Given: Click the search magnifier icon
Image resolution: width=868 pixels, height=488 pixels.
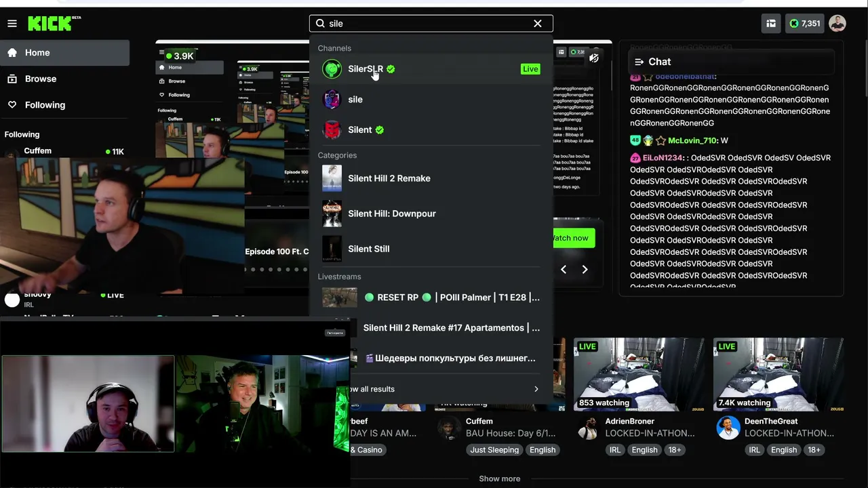Looking at the screenshot, I should [320, 24].
